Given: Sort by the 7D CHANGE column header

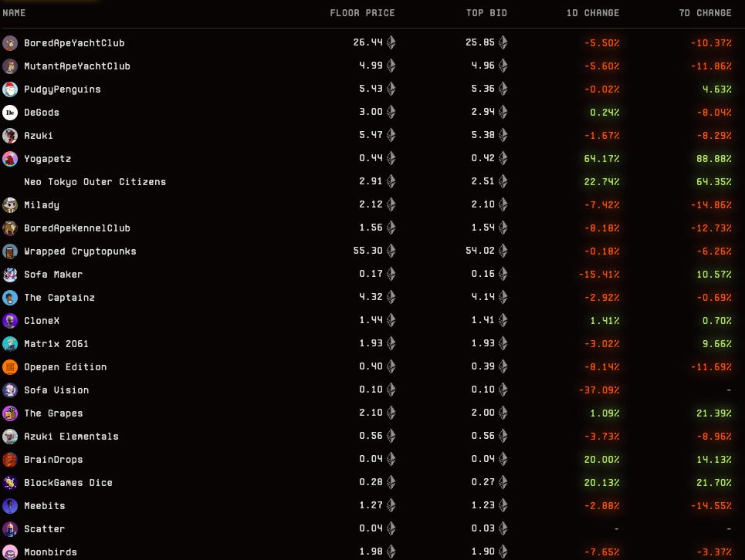Looking at the screenshot, I should (x=705, y=13).
